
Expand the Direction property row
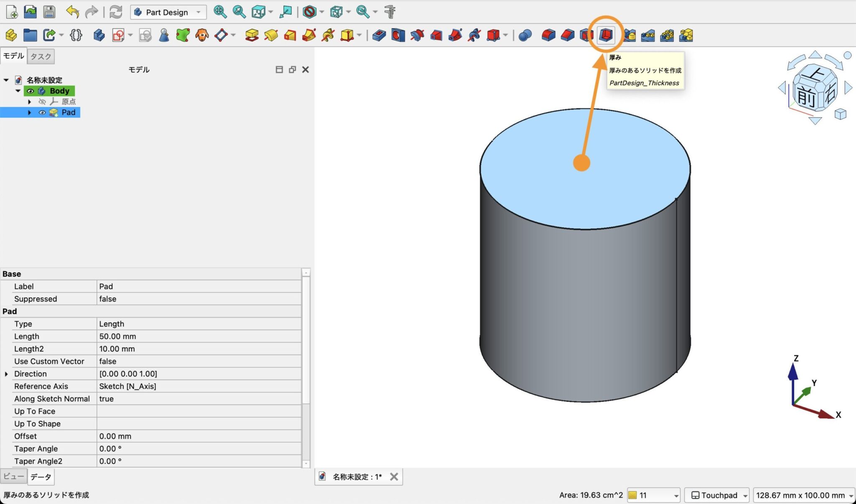pos(7,374)
